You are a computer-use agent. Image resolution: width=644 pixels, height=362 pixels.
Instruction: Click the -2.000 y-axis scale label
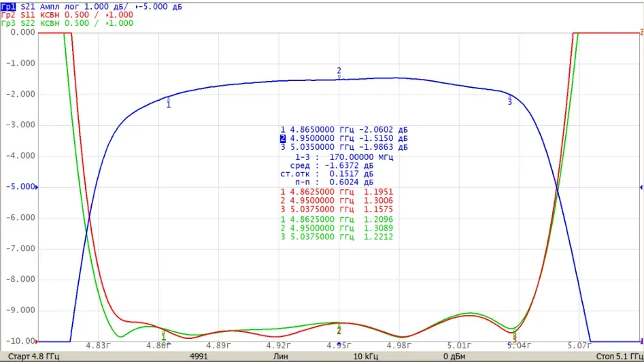click(x=20, y=94)
